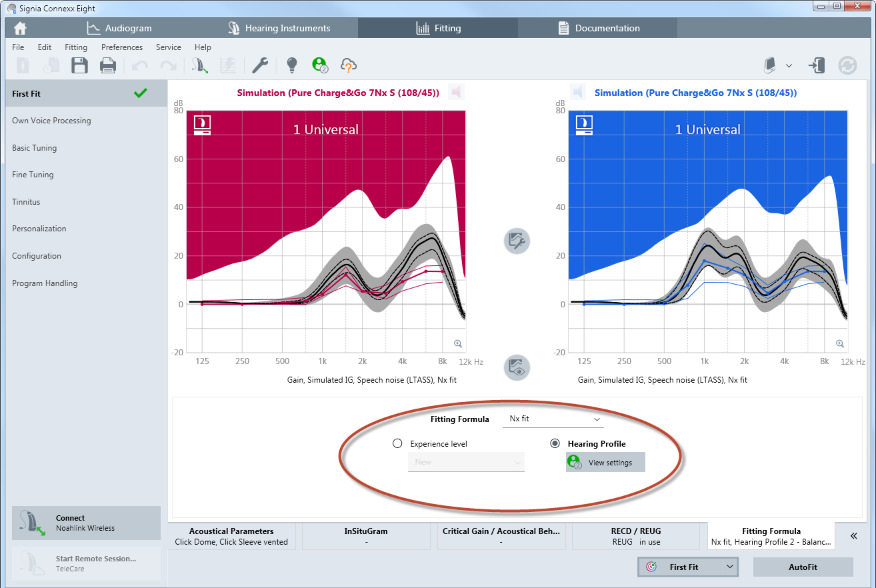Open the disabled New experience level dropdown
876x588 pixels.
(466, 462)
